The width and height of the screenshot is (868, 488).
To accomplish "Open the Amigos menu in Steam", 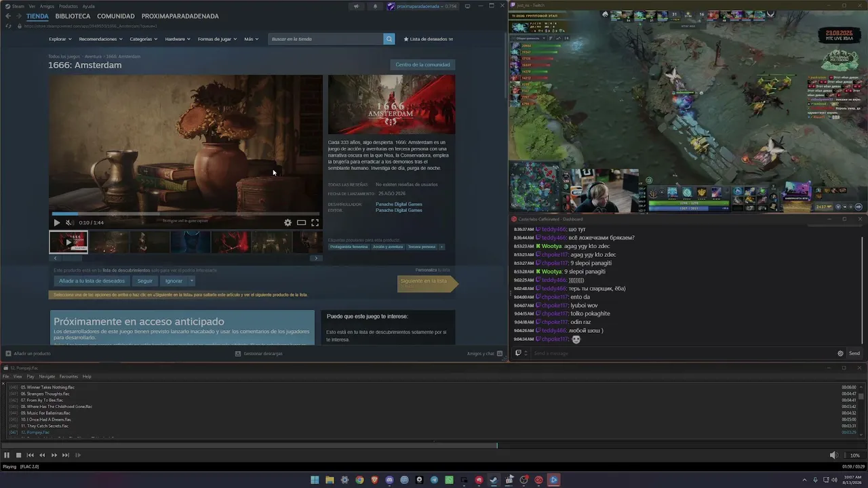I will point(47,6).
